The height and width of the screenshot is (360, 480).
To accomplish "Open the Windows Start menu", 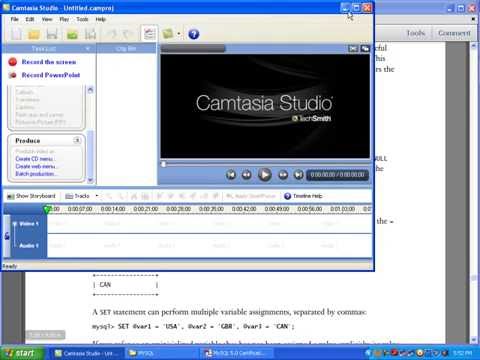I will 21,353.
